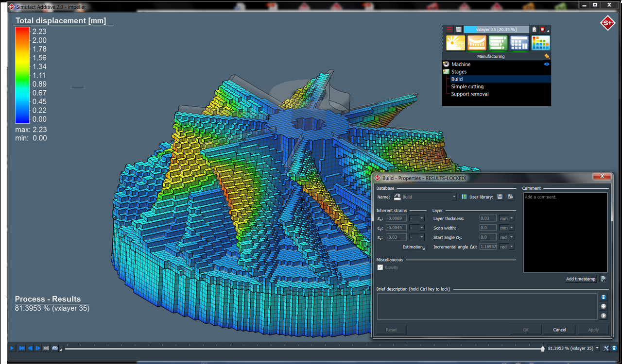
Task: Step back one result increment
Action: click(x=30, y=348)
